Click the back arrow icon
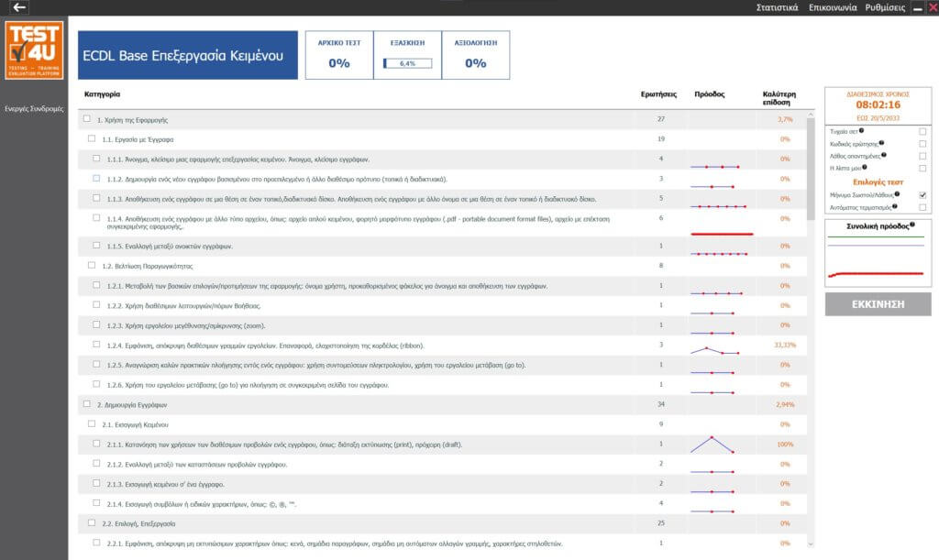 coord(19,7)
